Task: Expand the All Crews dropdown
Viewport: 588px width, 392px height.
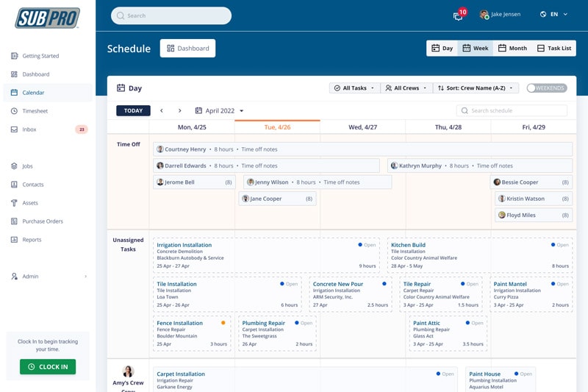Action: pos(406,88)
